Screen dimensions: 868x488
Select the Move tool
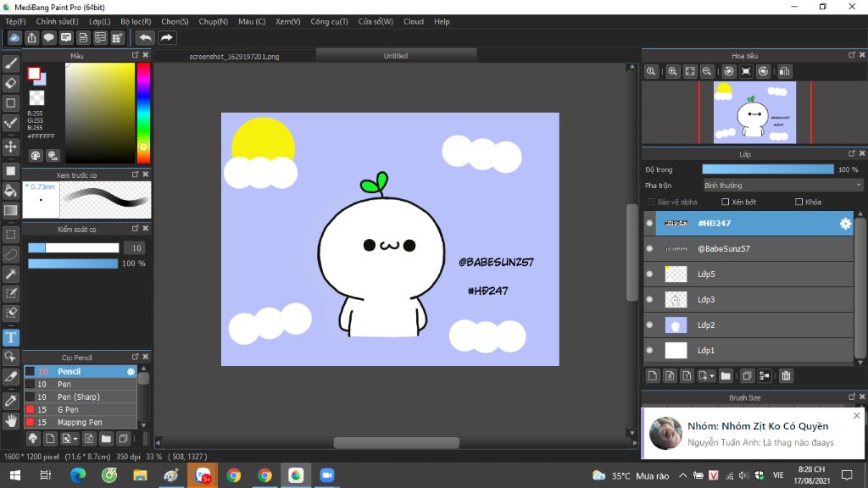click(x=11, y=147)
